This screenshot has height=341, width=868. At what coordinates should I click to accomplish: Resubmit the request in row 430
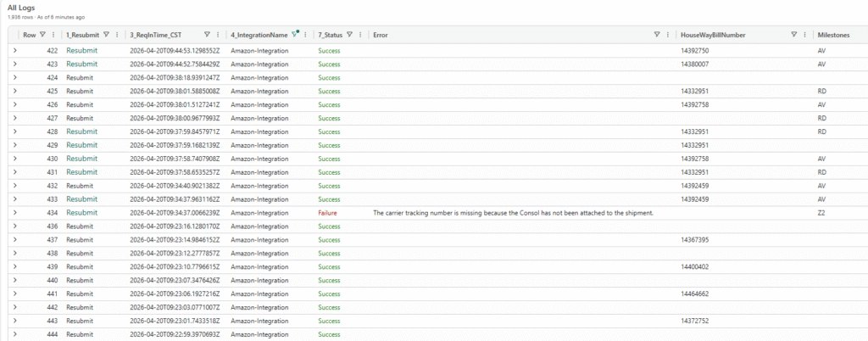[81, 159]
